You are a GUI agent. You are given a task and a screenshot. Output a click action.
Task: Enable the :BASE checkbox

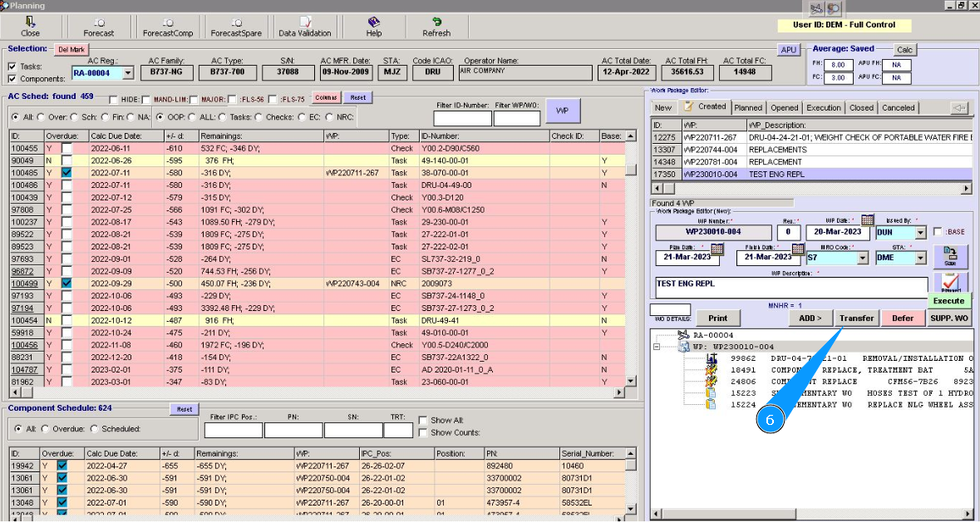(938, 232)
